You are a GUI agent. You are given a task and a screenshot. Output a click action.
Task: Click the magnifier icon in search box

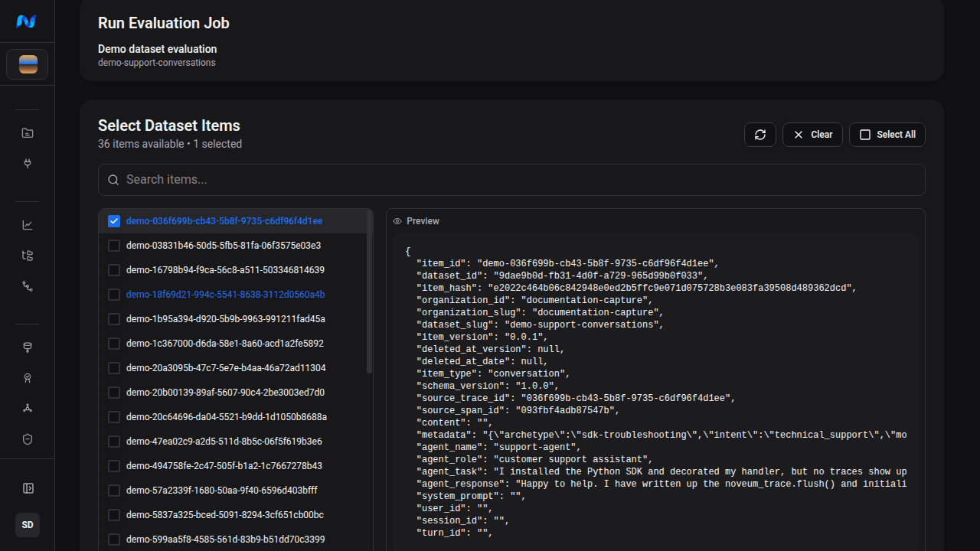point(113,180)
